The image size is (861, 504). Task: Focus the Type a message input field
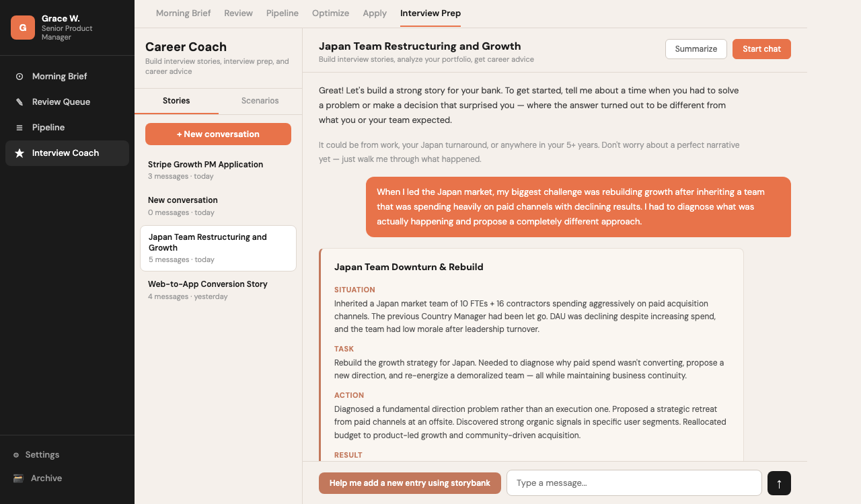coord(634,483)
